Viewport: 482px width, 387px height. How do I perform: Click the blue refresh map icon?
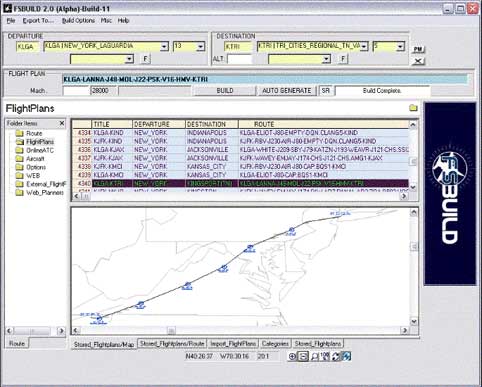pos(346,356)
